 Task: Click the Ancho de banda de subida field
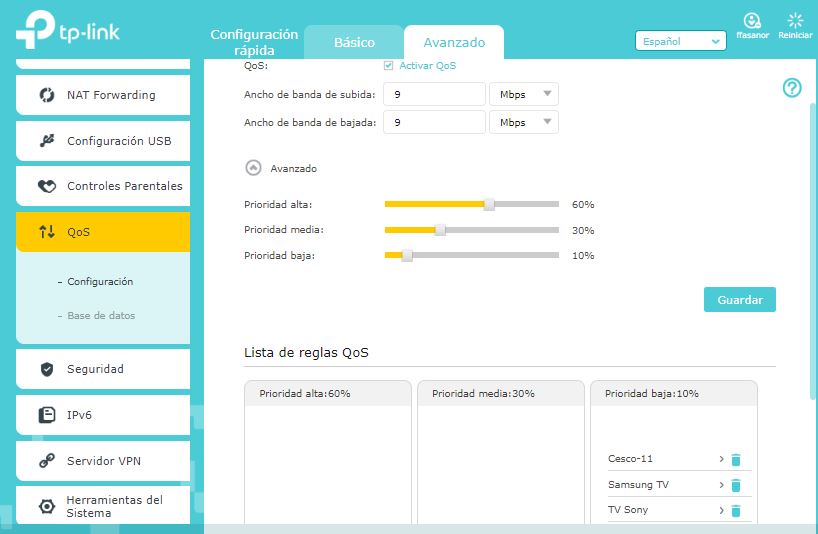click(x=435, y=94)
